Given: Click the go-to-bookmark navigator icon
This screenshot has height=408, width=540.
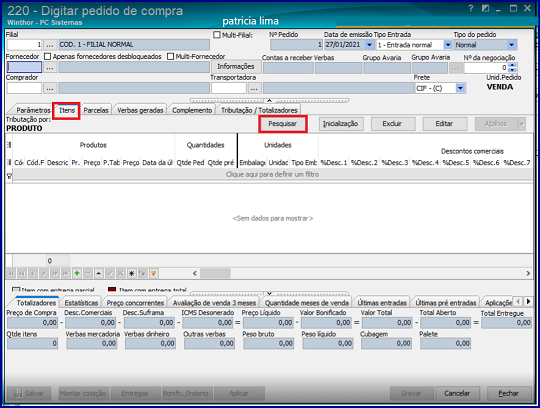Looking at the screenshot, I should (143, 274).
